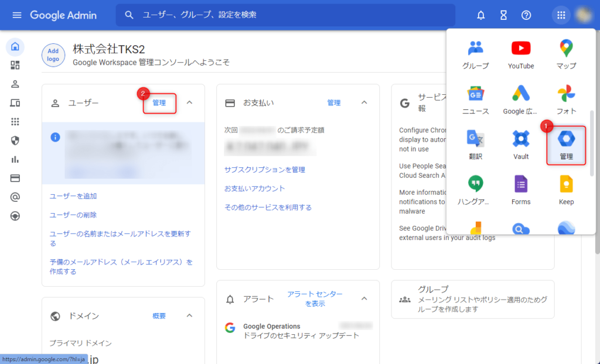Open ニュース app in the launcher

475,101
